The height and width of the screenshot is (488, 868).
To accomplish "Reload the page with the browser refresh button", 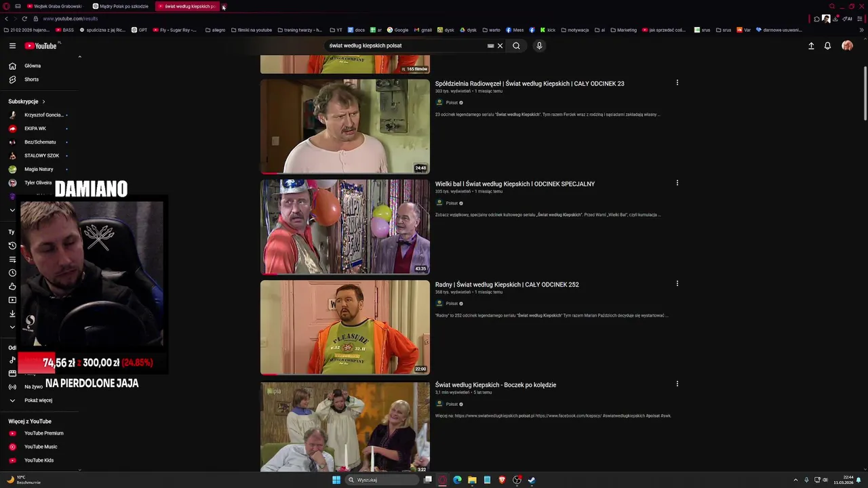I will 24,18.
